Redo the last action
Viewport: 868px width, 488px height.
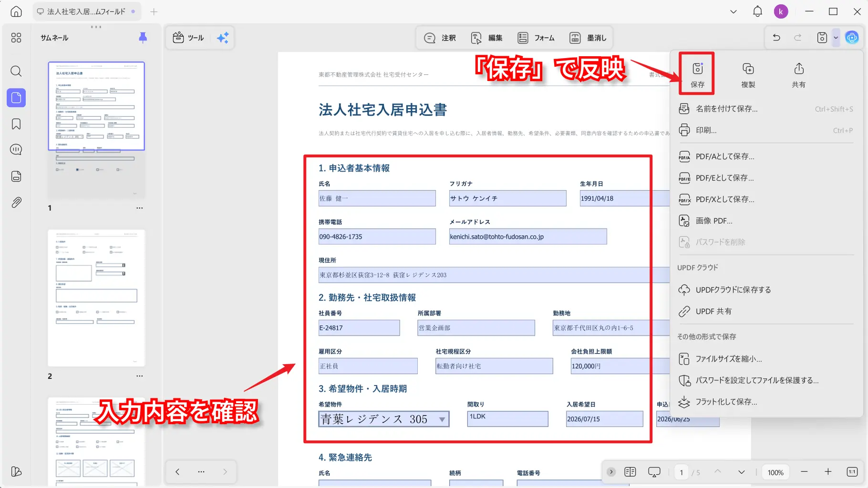(x=798, y=37)
